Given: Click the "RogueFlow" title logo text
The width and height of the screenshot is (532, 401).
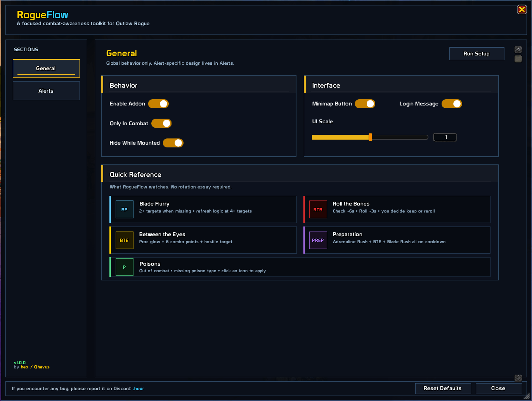Looking at the screenshot, I should (x=43, y=15).
